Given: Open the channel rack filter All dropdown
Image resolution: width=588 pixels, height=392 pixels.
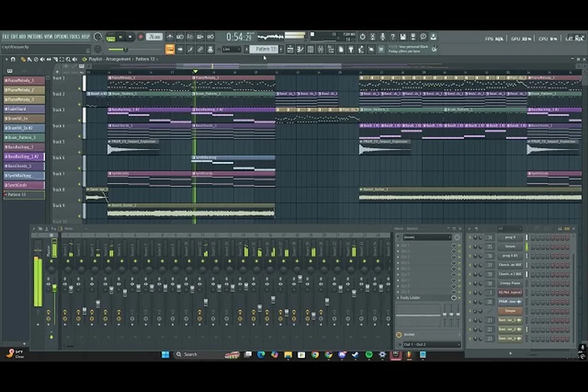Looking at the screenshot, I should click(510, 229).
